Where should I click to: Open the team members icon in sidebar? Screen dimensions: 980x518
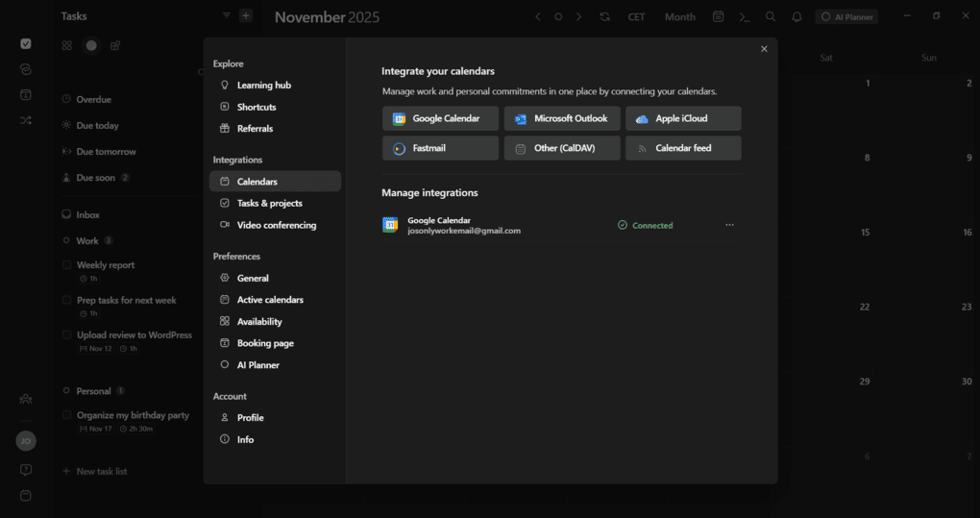[x=26, y=399]
